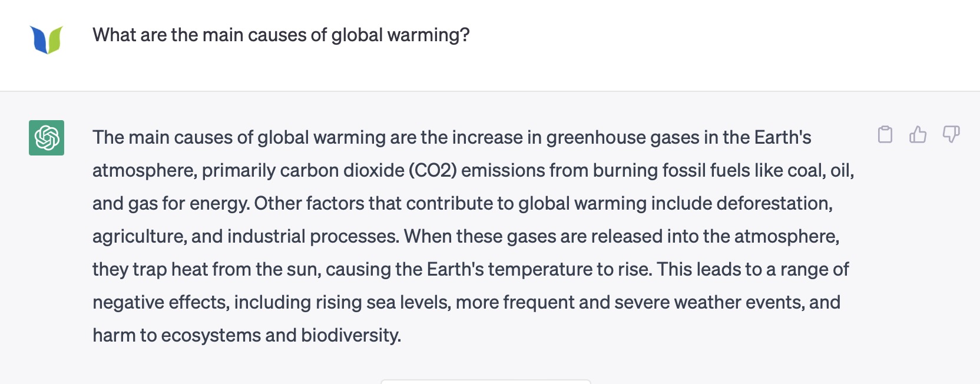980x384 pixels.
Task: Click the user question about global warming
Action: (281, 35)
